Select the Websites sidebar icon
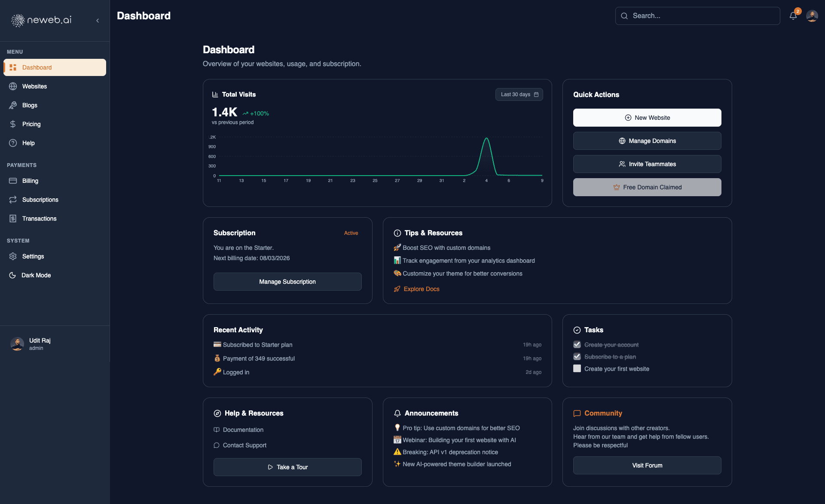 point(13,86)
